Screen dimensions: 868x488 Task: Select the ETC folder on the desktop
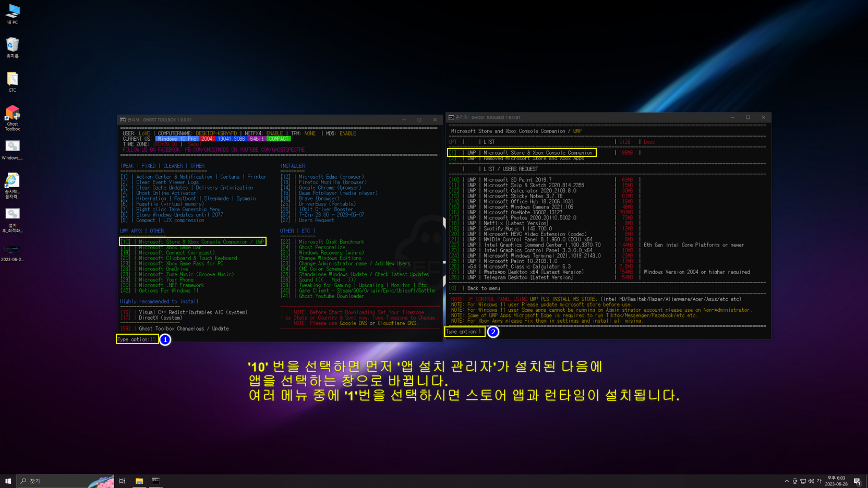click(13, 82)
